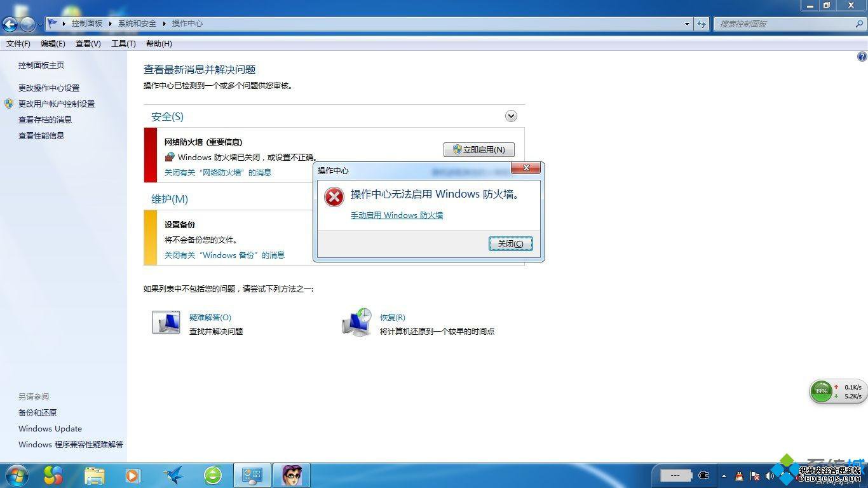
Task: Open the blue bird app on taskbar
Action: [173, 475]
